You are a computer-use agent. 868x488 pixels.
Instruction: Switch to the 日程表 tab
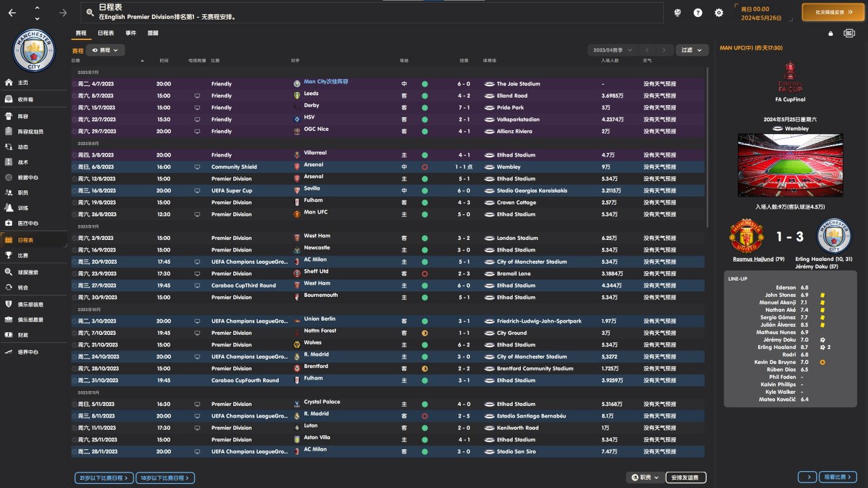pyautogui.click(x=106, y=33)
